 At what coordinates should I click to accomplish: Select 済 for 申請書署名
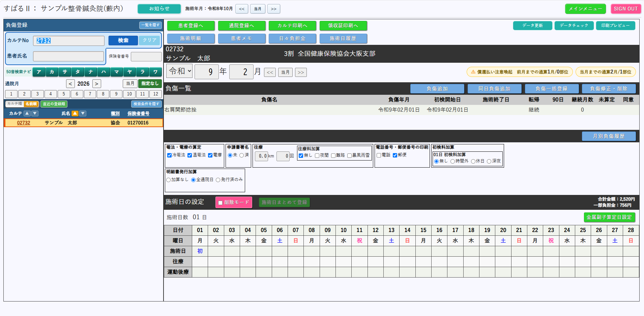[x=241, y=155]
